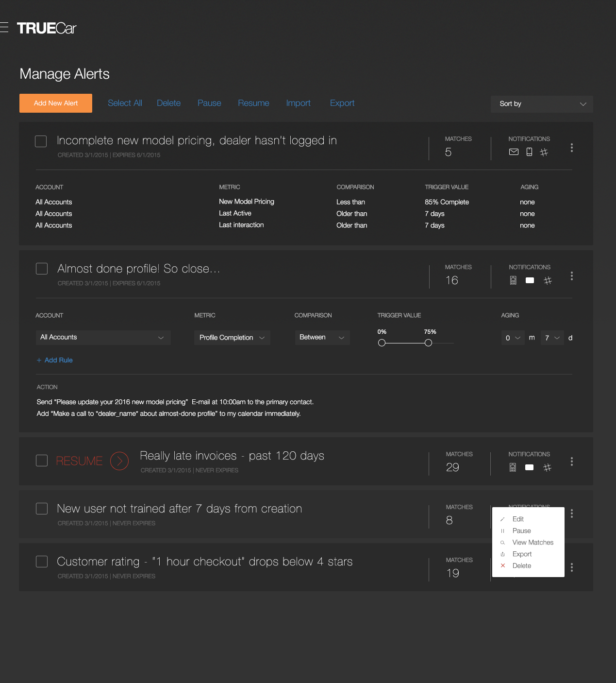Image resolution: width=616 pixels, height=683 pixels.
Task: Click the hashtag notification icon for first alert
Action: [x=544, y=152]
